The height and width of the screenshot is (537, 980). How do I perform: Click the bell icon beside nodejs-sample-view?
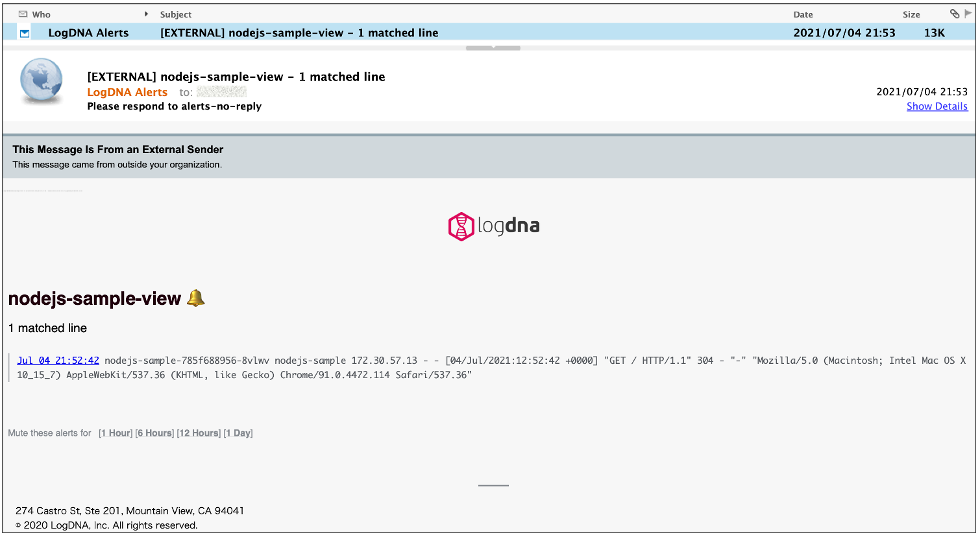(195, 298)
